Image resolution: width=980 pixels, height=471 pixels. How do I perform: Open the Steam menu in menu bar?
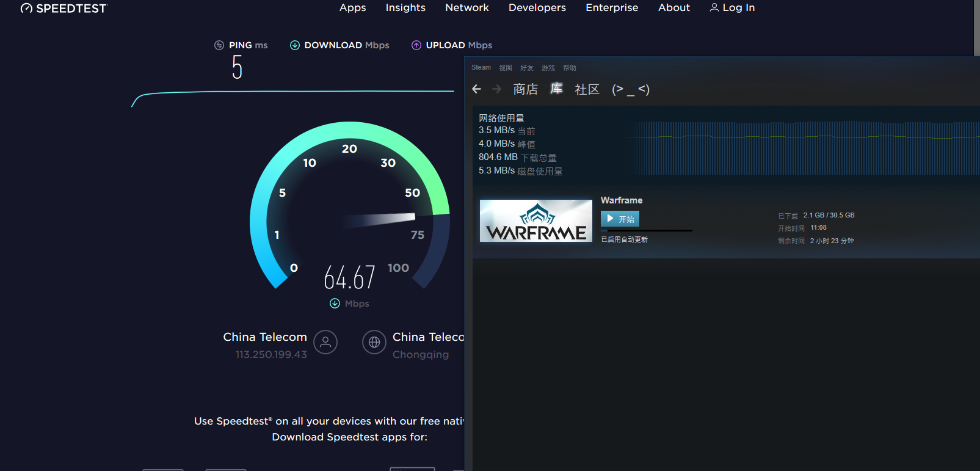pos(481,68)
